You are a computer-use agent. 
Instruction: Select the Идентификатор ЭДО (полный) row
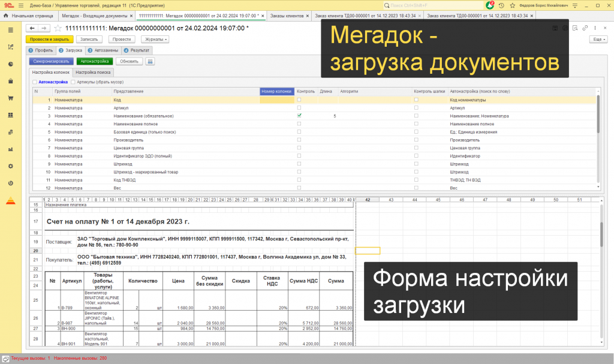pyautogui.click(x=314, y=156)
